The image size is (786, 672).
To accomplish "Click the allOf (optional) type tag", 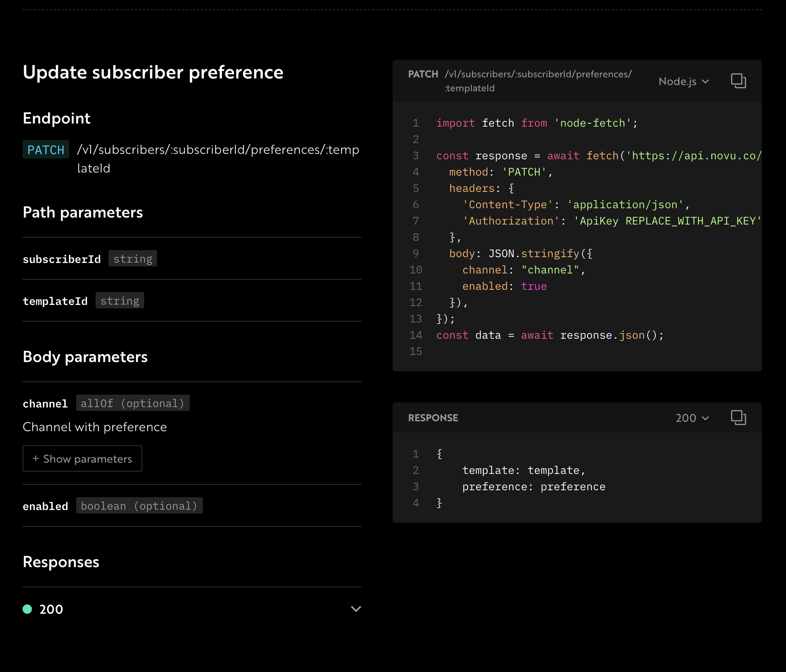I will pos(133,403).
